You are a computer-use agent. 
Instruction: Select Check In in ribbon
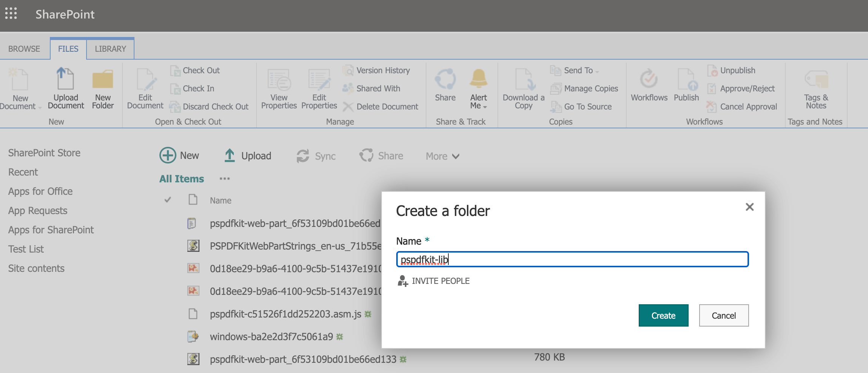pos(192,89)
